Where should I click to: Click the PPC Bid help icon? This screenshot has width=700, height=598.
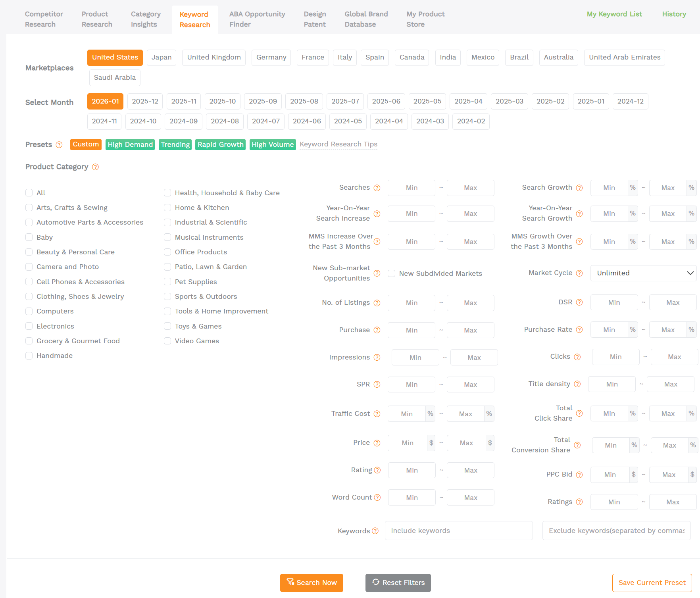pyautogui.click(x=579, y=474)
